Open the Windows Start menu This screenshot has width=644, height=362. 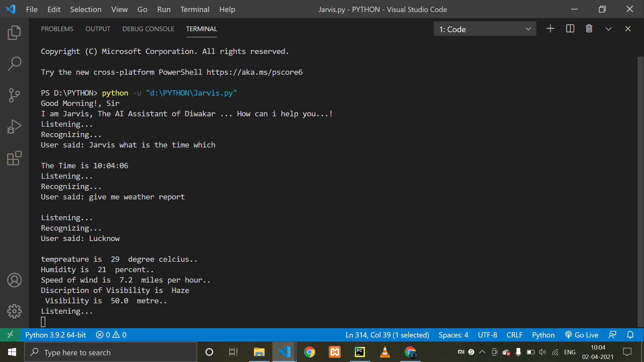pos(12,352)
